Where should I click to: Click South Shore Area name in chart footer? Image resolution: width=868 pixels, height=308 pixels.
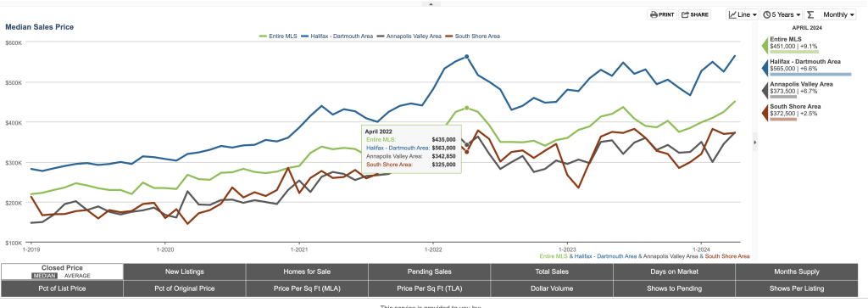coord(727,256)
